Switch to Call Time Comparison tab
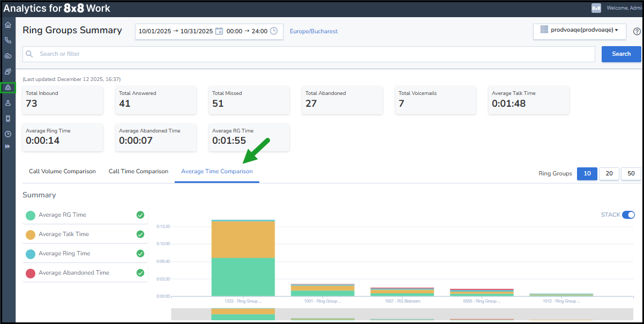This screenshot has width=644, height=324. (138, 172)
